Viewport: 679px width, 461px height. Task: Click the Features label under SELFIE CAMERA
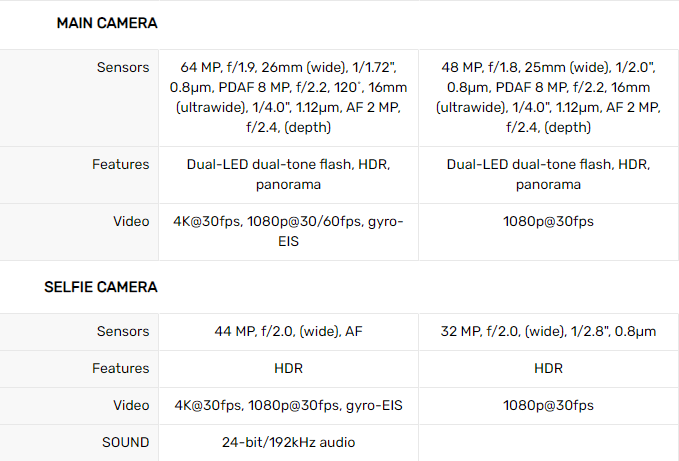[121, 368]
